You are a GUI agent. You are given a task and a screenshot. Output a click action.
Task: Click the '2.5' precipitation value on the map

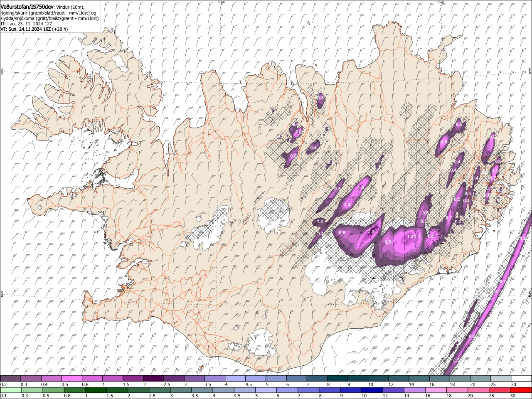tap(371, 232)
